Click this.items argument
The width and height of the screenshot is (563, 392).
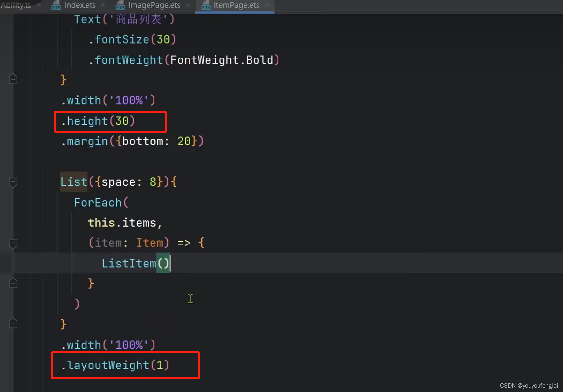coord(122,223)
